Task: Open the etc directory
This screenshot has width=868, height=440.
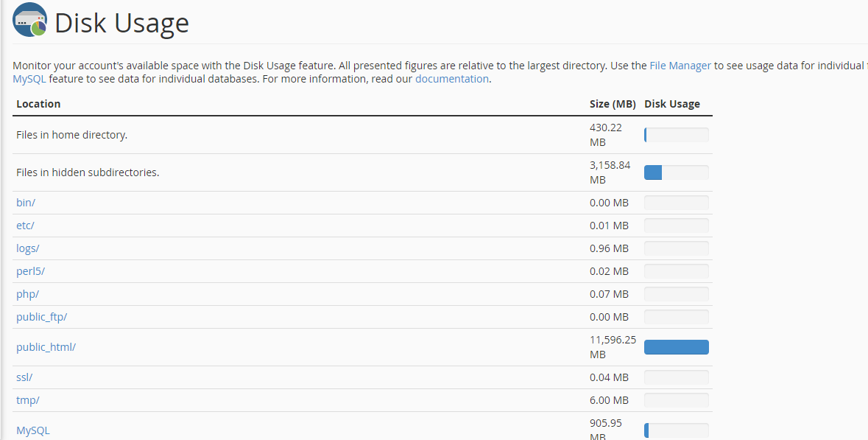Action: tap(24, 225)
